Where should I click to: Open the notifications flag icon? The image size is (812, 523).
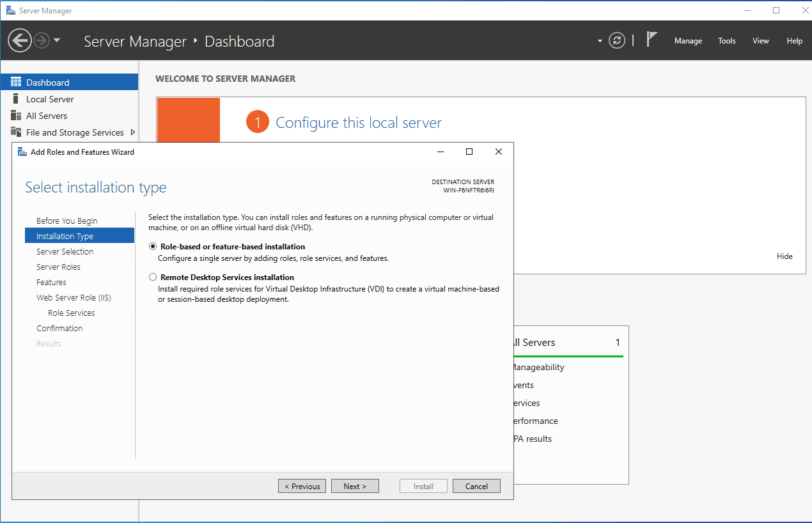click(x=652, y=40)
